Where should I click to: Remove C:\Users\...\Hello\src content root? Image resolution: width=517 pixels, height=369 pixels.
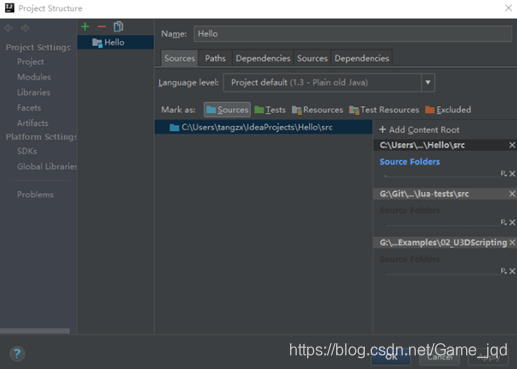[x=512, y=145]
